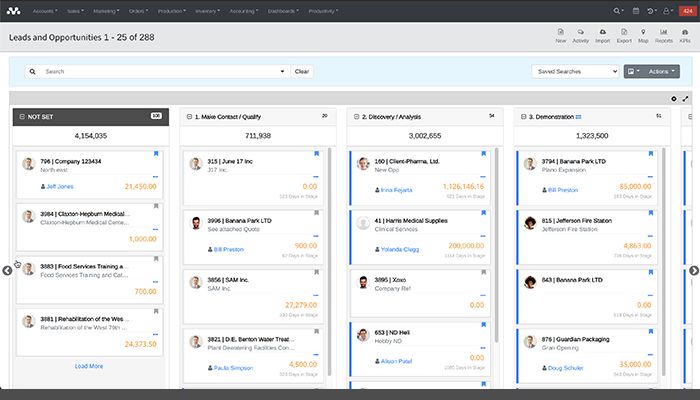Open the user profile icon menu
Screen dimensions: 700x400
click(668, 11)
